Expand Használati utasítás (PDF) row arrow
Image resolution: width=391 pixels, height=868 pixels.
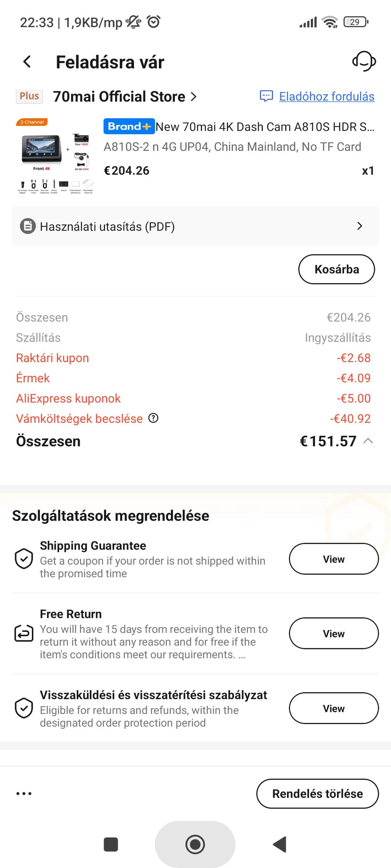coord(359,226)
